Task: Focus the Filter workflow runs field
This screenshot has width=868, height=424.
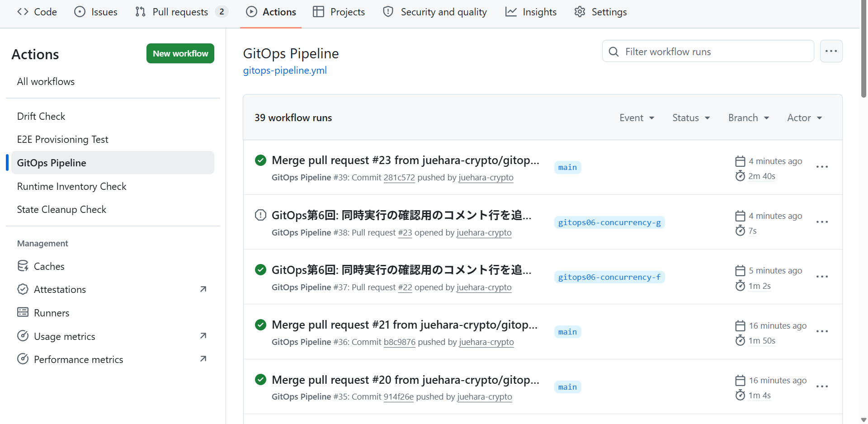Action: pos(708,51)
